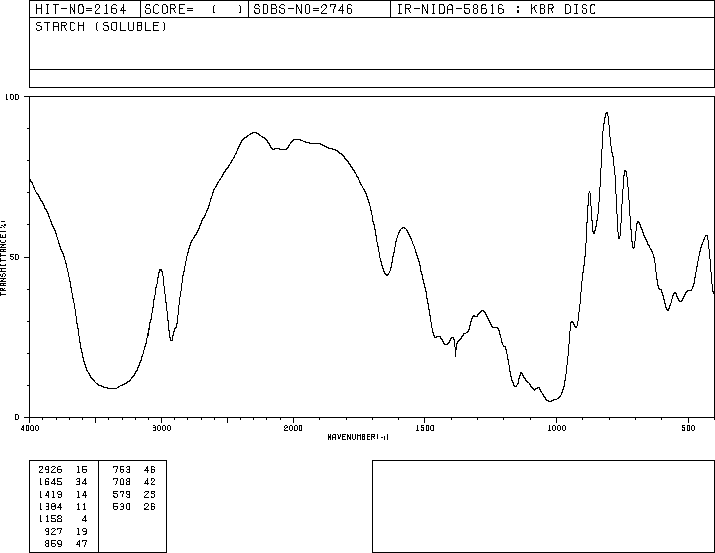Select peak wavenumber 1645 in the table

click(x=50, y=482)
